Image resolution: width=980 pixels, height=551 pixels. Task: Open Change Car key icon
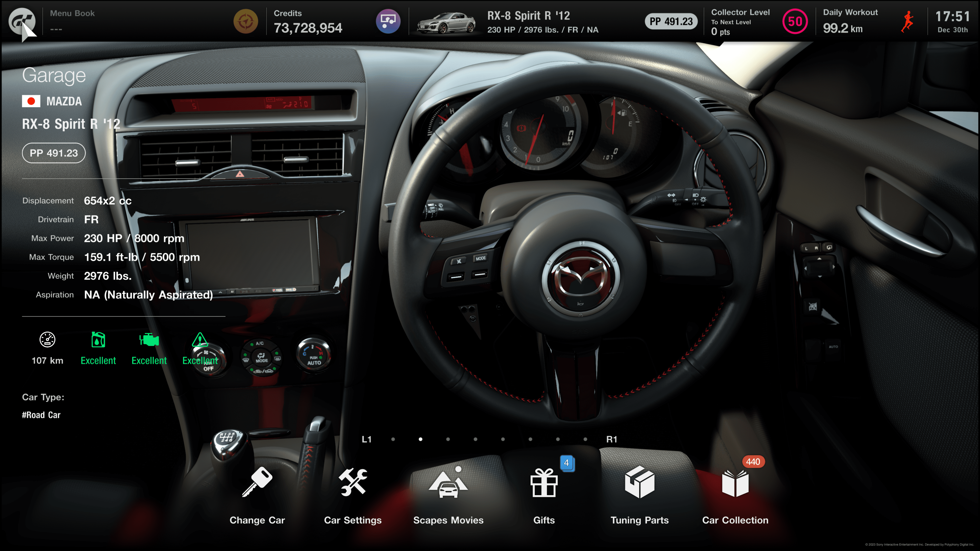coord(257,482)
